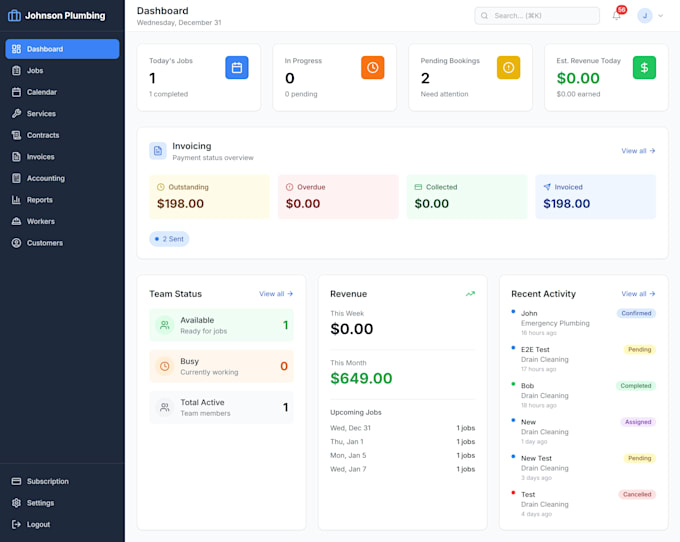Click the Subscription card icon
Screen dimensions: 680x542
16,481
